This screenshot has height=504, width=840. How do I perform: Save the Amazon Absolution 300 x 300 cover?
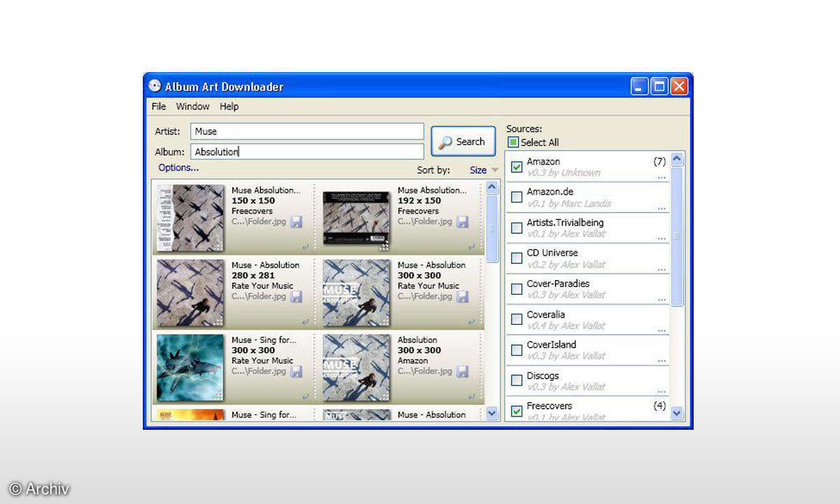(x=462, y=372)
